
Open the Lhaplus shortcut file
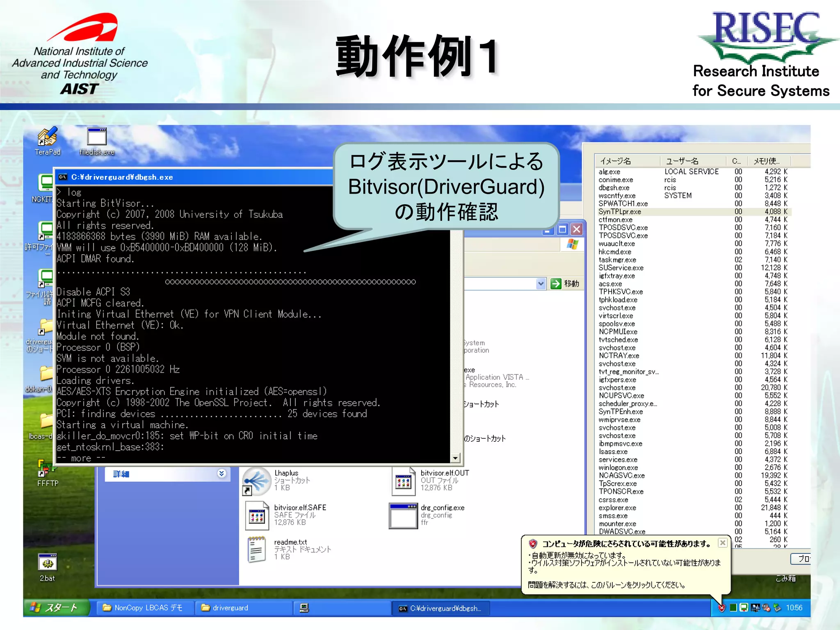[x=257, y=481]
